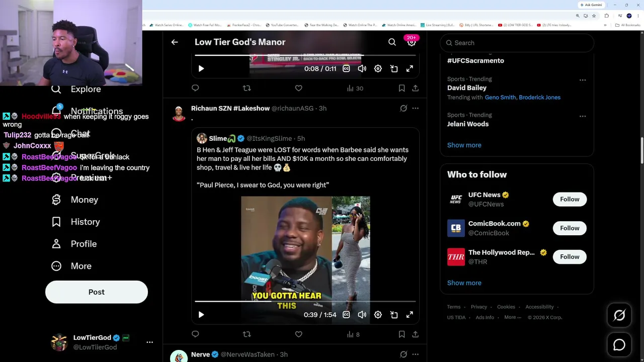Image resolution: width=644 pixels, height=362 pixels.
Task: Open more options for David Bailey trend
Action: click(x=583, y=80)
